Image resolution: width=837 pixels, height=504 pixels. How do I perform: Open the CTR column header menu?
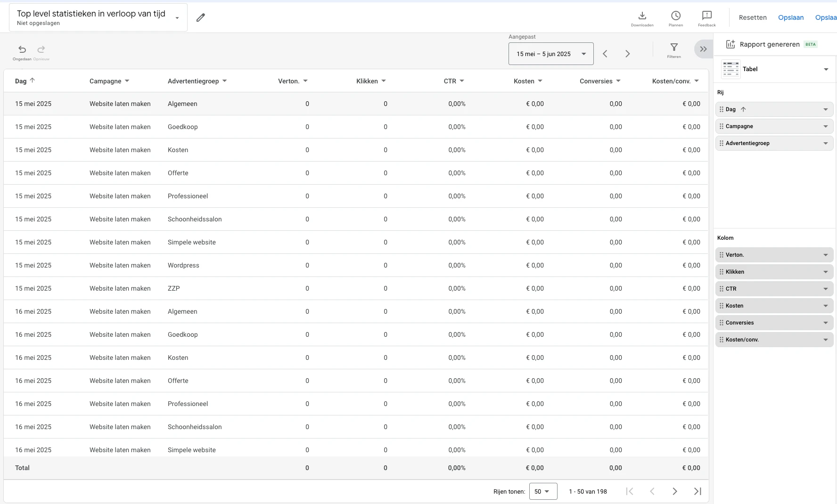pyautogui.click(x=462, y=81)
